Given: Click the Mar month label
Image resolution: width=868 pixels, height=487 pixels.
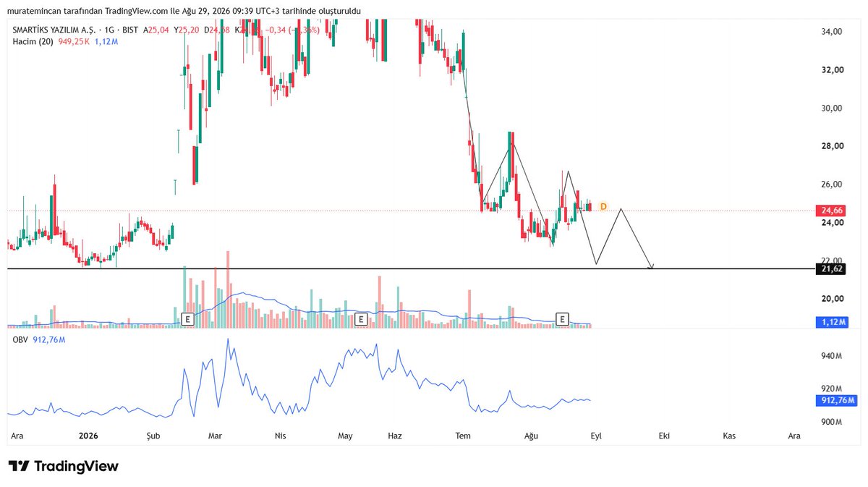Looking at the screenshot, I should click(x=215, y=436).
